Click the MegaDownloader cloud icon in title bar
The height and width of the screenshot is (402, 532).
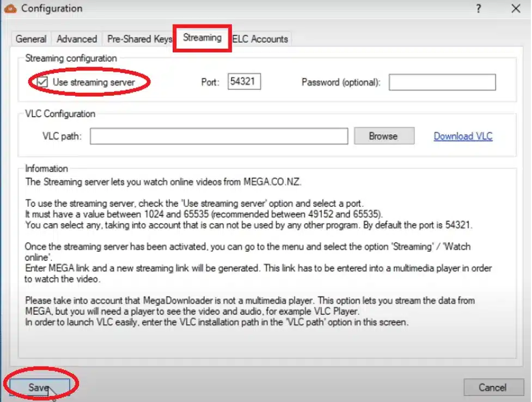pyautogui.click(x=10, y=9)
